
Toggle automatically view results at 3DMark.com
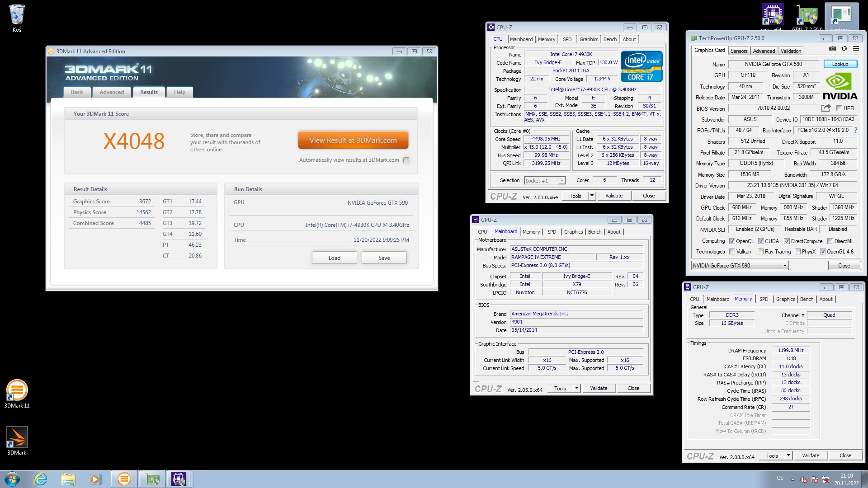coord(406,160)
